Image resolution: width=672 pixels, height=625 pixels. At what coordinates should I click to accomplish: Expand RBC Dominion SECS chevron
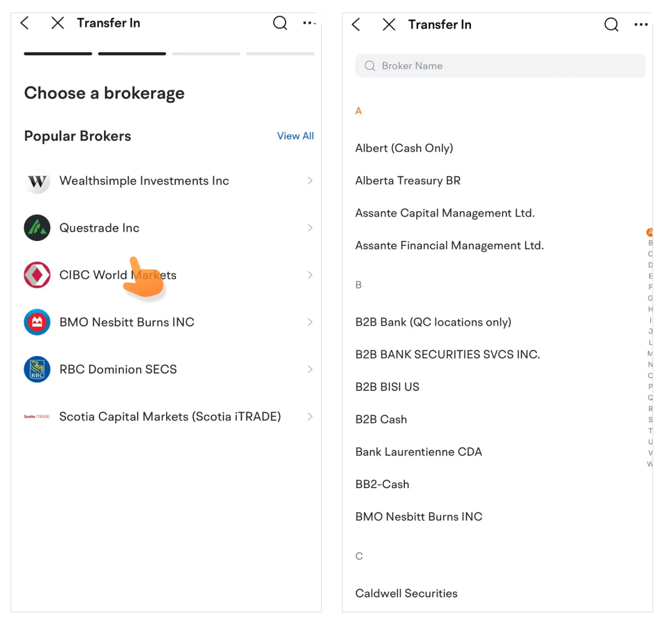(309, 369)
